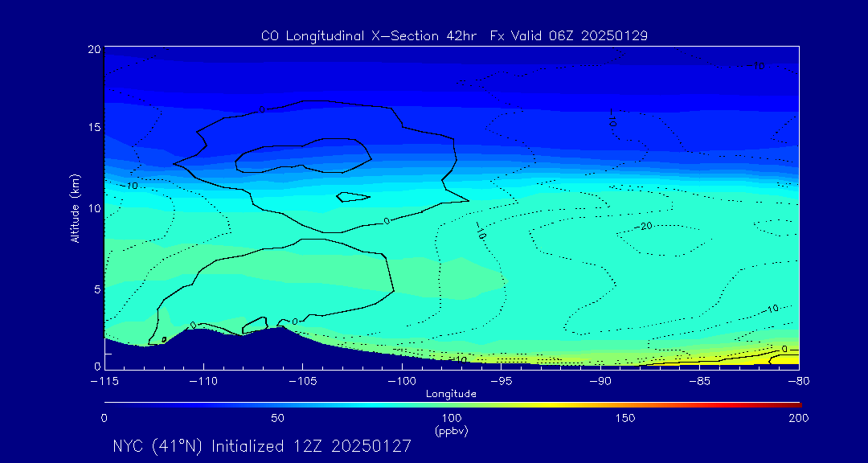Screen dimensions: 868x463
Task: Click the 5 altitude tick label
Action: pos(96,289)
